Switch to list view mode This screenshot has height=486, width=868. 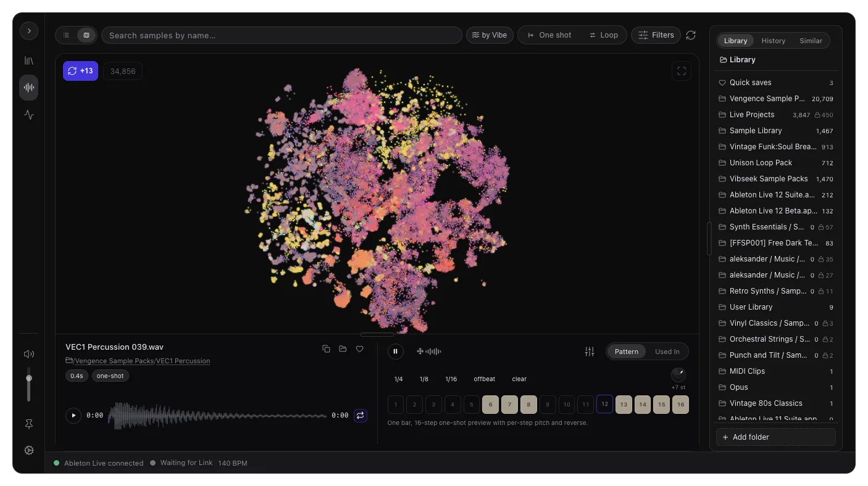[67, 35]
